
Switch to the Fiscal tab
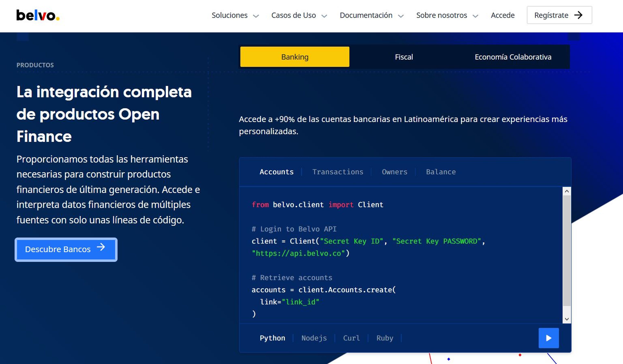point(403,57)
